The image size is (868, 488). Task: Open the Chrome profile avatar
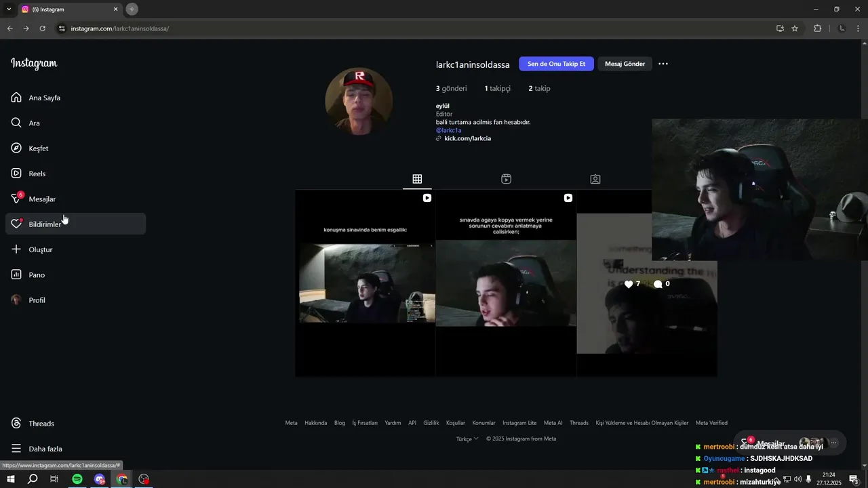(842, 28)
